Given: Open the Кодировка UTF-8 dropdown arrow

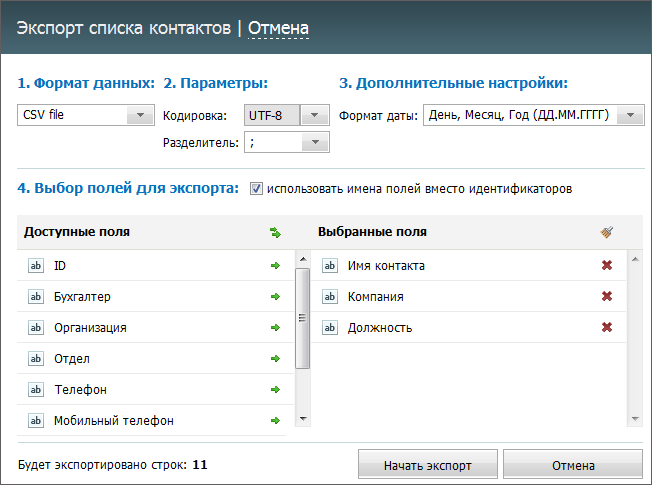Looking at the screenshot, I should [x=315, y=115].
